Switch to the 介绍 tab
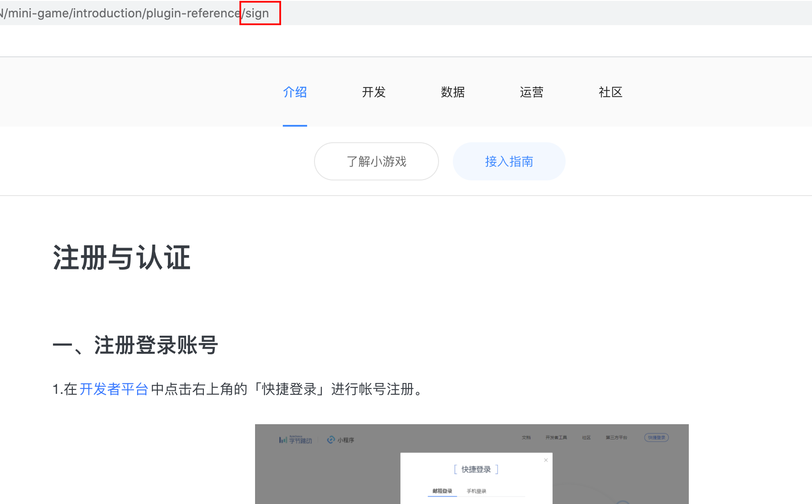Screen dimensions: 812x504 [295, 92]
